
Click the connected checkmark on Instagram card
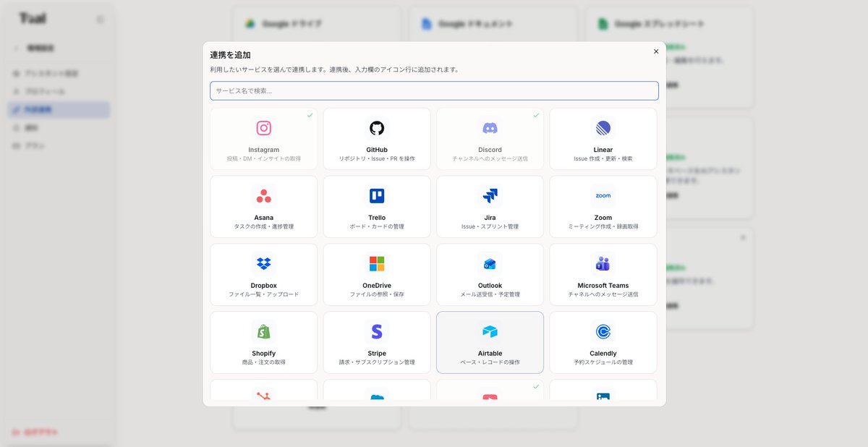tap(310, 115)
